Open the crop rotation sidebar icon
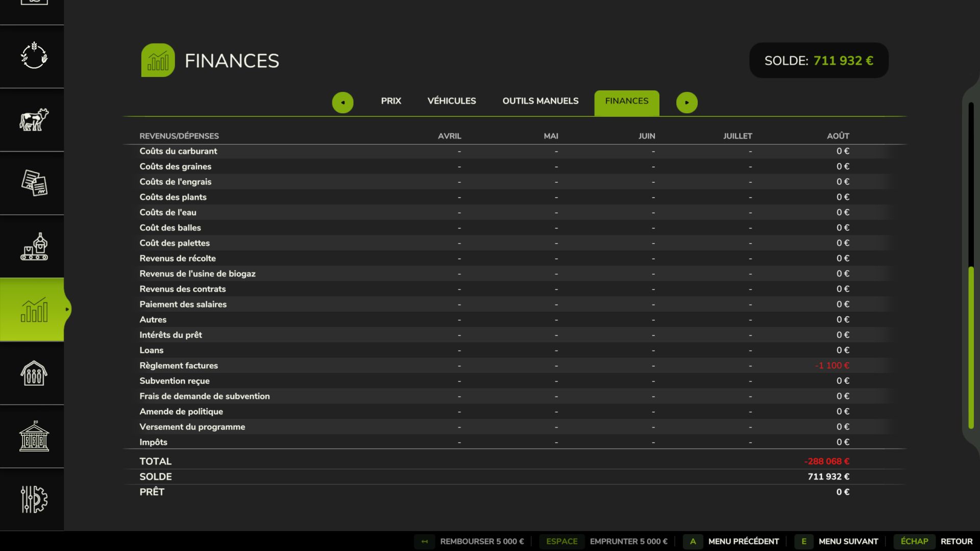 tap(34, 56)
